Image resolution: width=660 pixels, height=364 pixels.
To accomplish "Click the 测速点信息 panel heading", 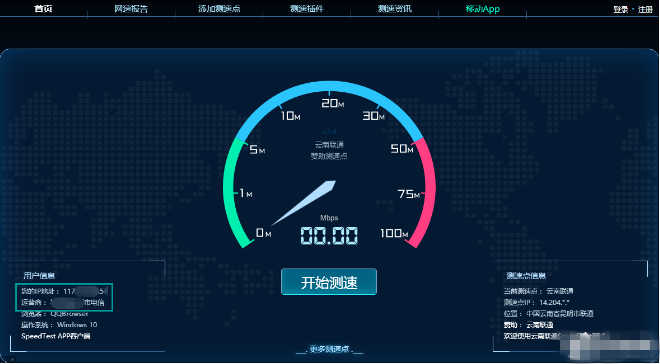I will pos(526,276).
